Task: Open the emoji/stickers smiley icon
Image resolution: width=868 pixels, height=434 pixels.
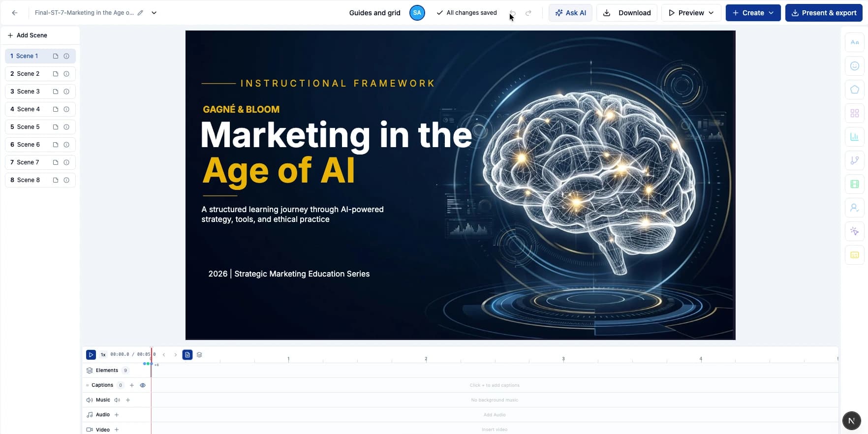Action: pos(855,66)
